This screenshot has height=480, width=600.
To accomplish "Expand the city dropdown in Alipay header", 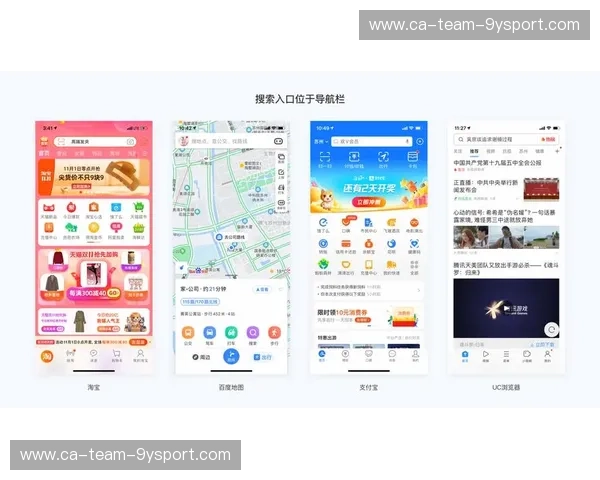I will pos(321,142).
